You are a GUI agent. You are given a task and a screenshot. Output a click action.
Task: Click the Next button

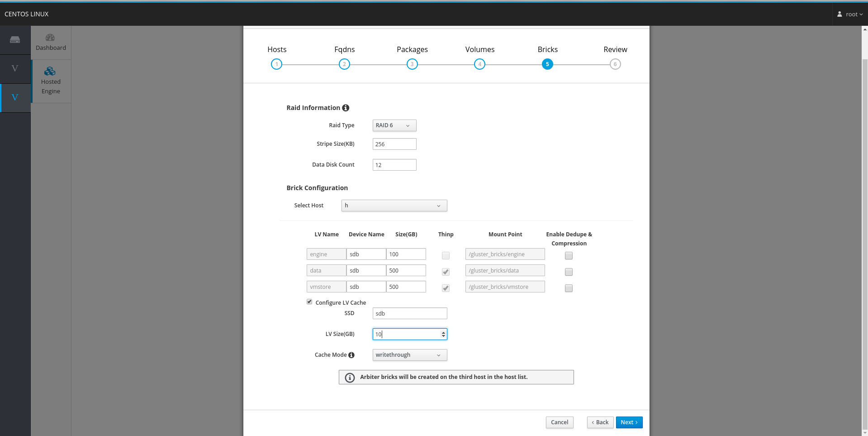click(629, 422)
